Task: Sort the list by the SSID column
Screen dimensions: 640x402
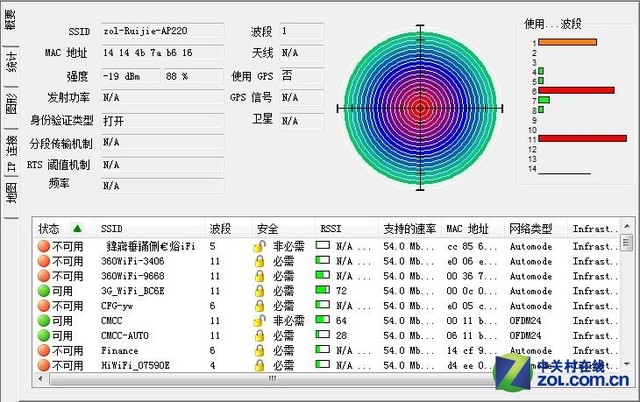Action: pos(150,229)
